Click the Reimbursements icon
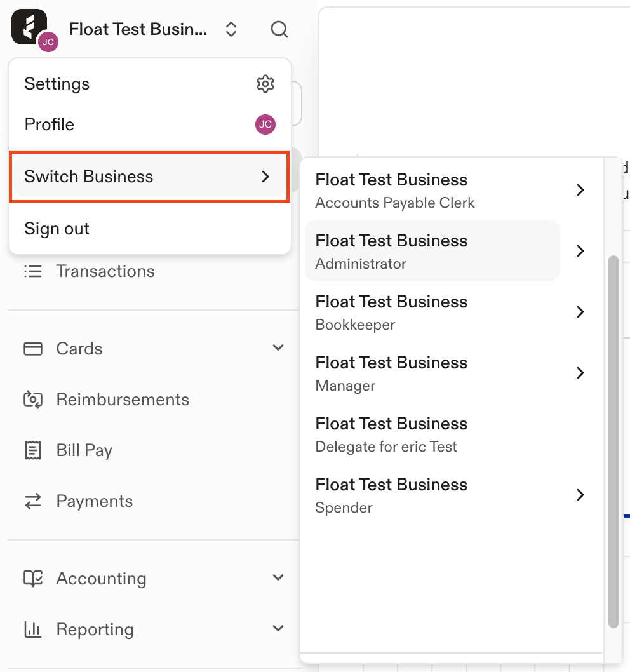 pyautogui.click(x=33, y=400)
